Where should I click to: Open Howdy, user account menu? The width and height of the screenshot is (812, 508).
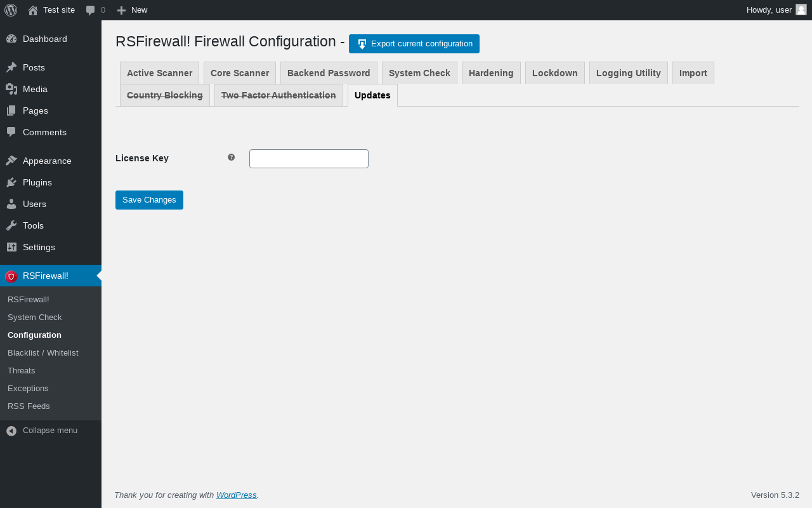pyautogui.click(x=776, y=10)
